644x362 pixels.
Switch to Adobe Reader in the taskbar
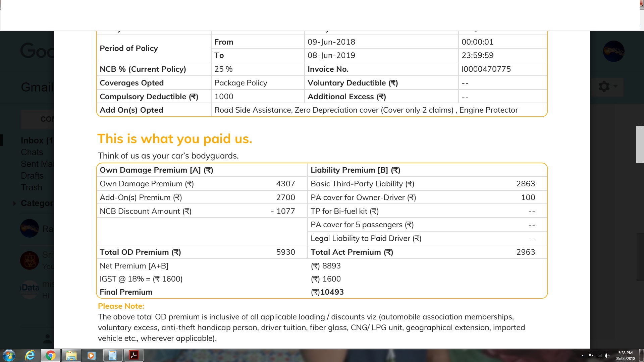(134, 355)
